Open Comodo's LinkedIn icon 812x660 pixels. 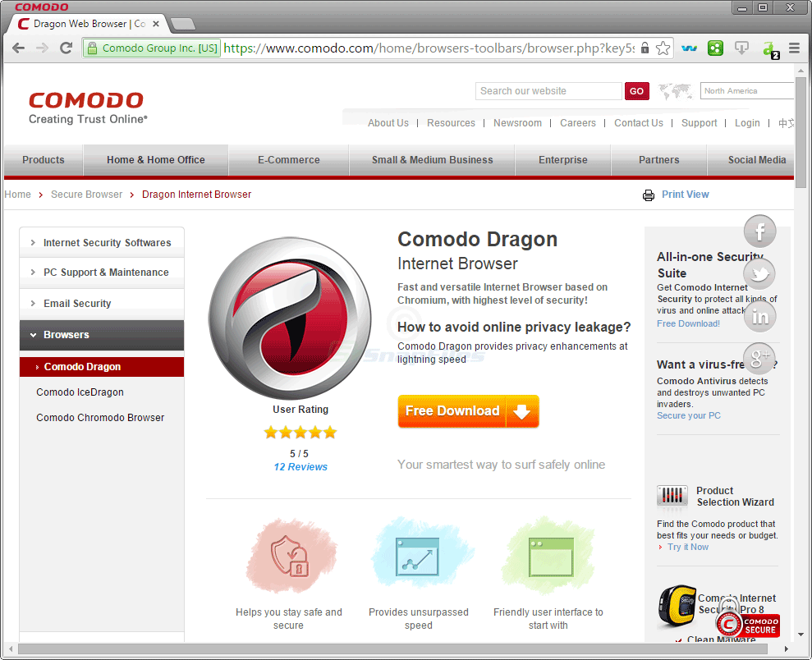click(759, 316)
